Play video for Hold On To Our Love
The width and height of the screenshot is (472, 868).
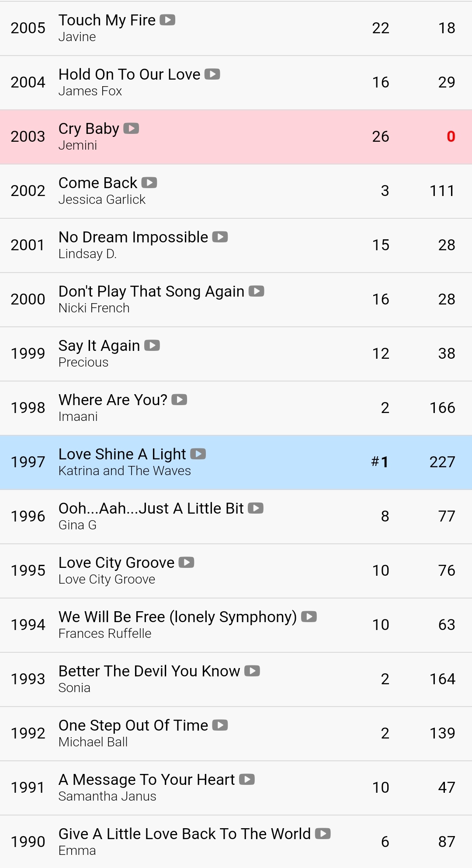(x=212, y=74)
